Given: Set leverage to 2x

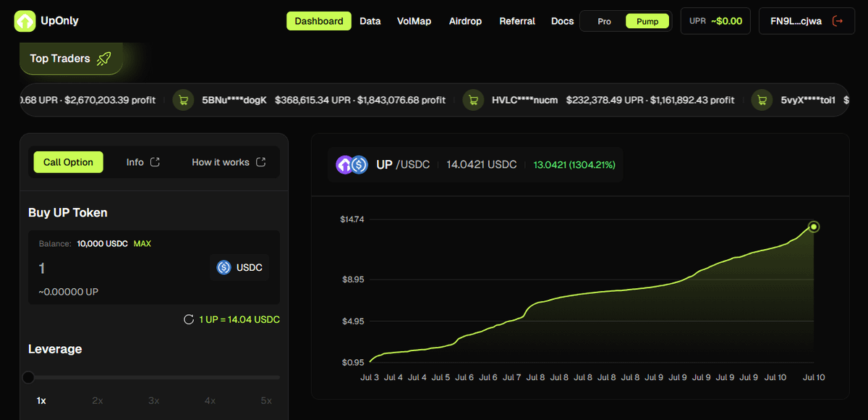Looking at the screenshot, I should (98, 400).
